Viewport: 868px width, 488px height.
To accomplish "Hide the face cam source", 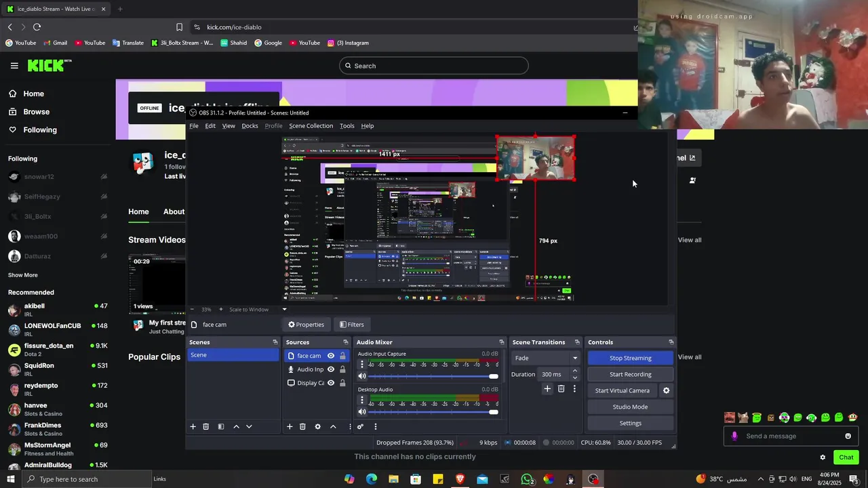I will click(x=331, y=356).
